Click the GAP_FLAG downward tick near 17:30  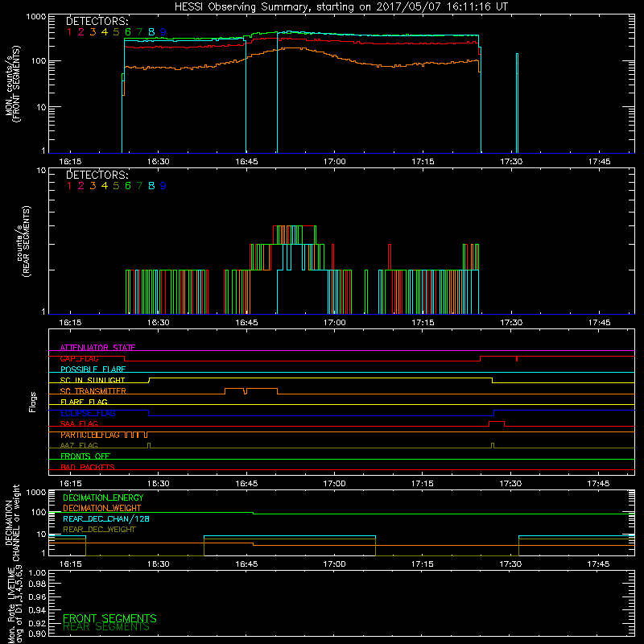click(517, 358)
